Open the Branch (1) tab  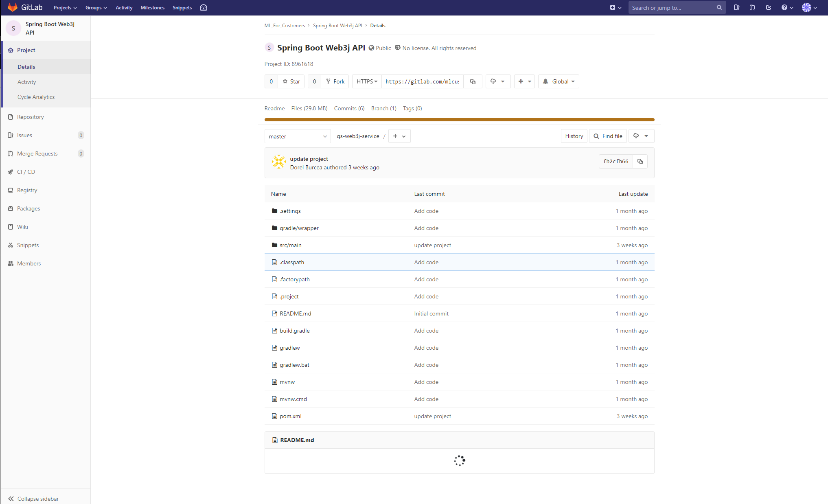coord(383,108)
